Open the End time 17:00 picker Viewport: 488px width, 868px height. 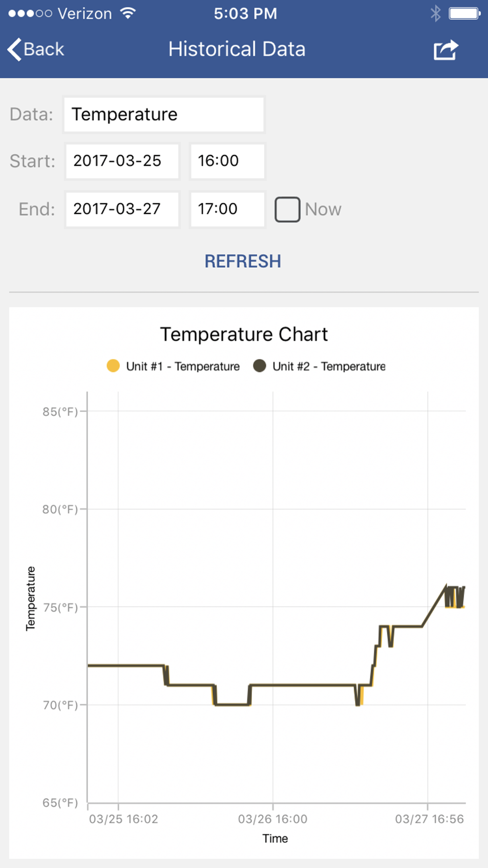227,209
